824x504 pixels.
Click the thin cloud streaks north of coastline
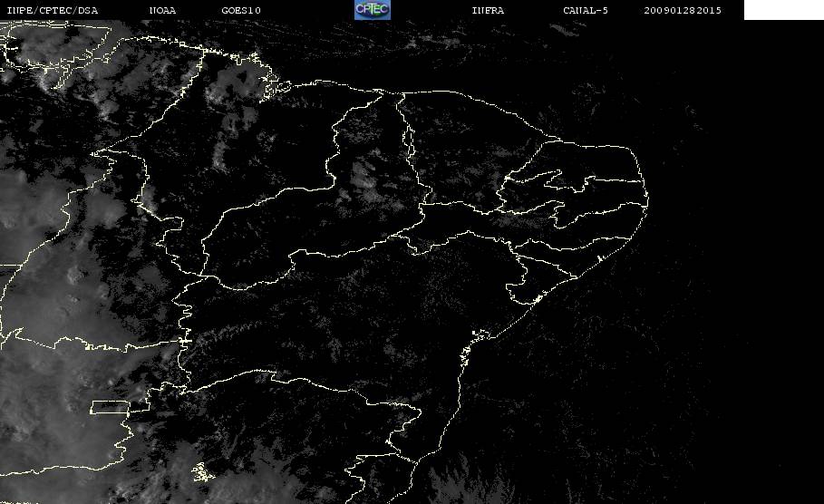click(421, 42)
